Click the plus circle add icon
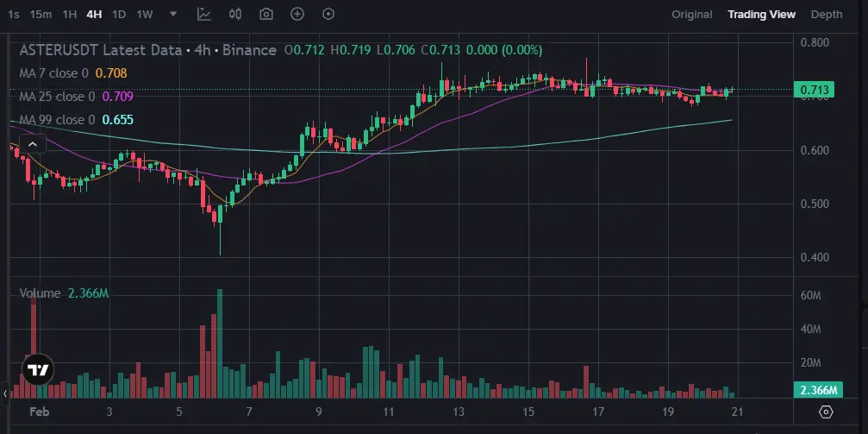 (x=297, y=15)
